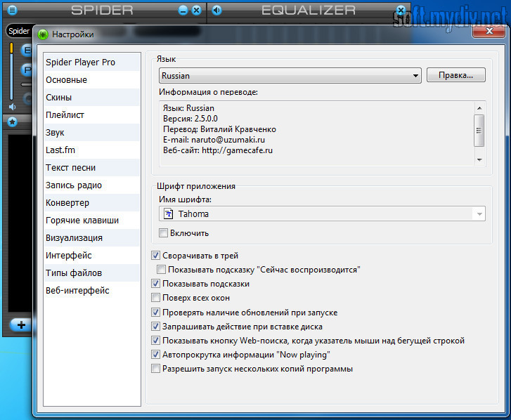Toggle 'Показывать подсказки' checkbox
This screenshot has height=420, width=511.
click(156, 283)
